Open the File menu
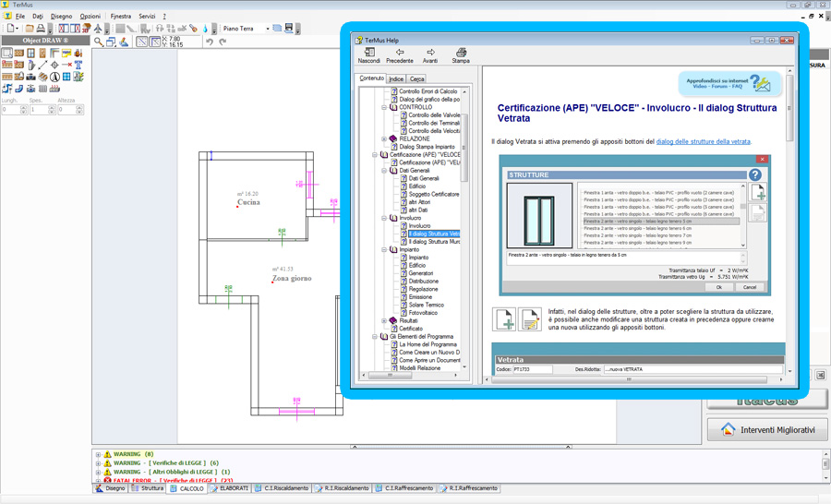Image resolution: width=831 pixels, height=504 pixels. [x=20, y=17]
